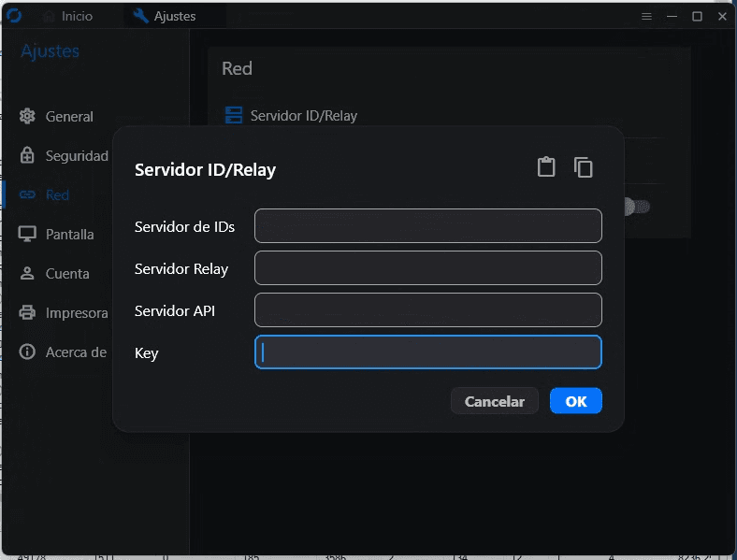Open General settings section
737x560 pixels.
56,116
